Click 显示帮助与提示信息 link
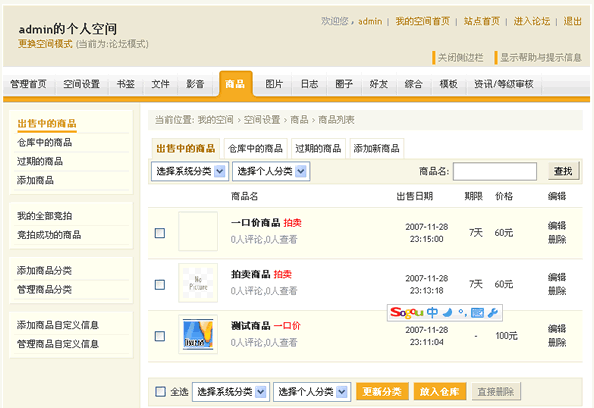Viewport: 594px width, 408px height. 541,58
